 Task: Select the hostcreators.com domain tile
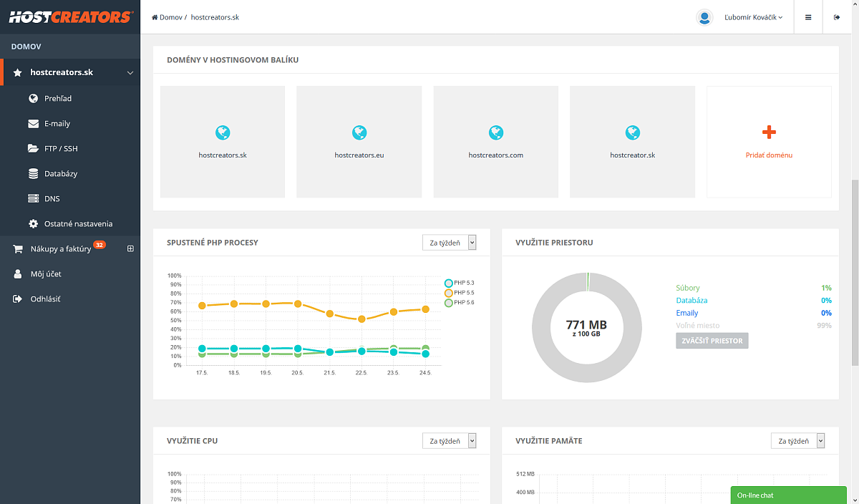(496, 142)
